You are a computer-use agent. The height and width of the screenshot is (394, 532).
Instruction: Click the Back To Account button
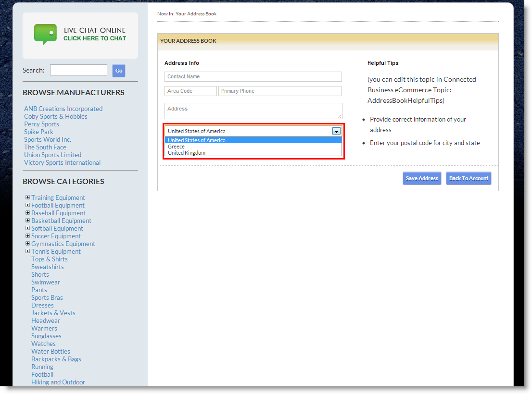(469, 178)
